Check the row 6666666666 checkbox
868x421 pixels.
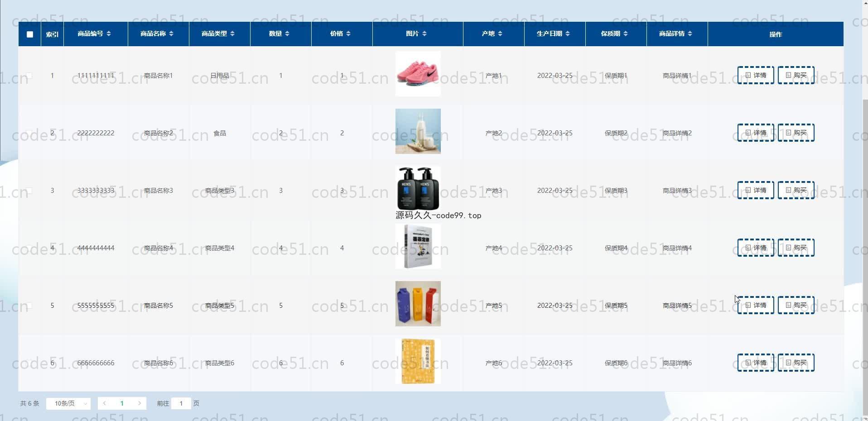point(29,363)
